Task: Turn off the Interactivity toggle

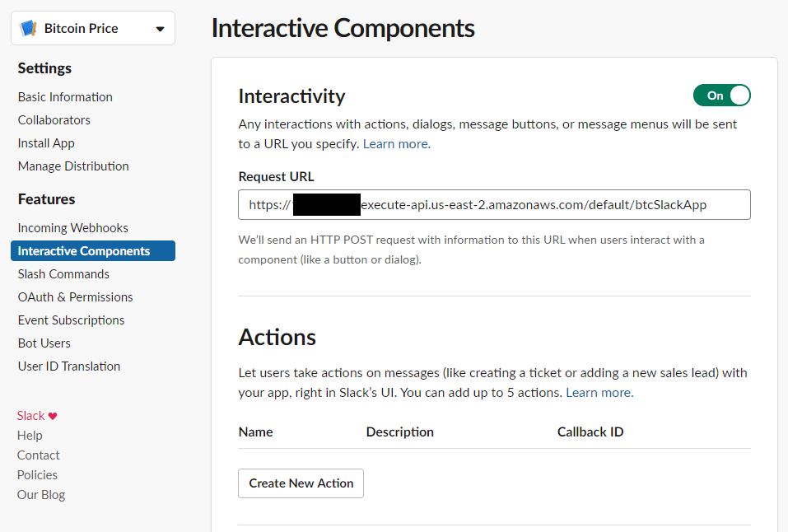Action: pyautogui.click(x=721, y=96)
